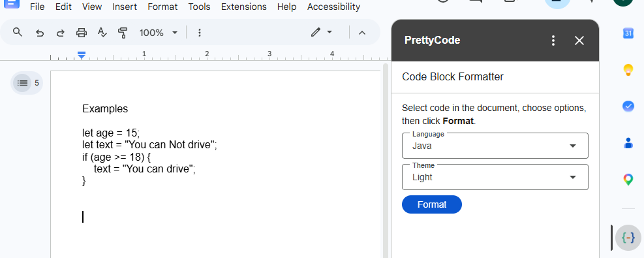This screenshot has height=258, width=644.
Task: Run spelling and grammar check
Action: click(x=102, y=32)
